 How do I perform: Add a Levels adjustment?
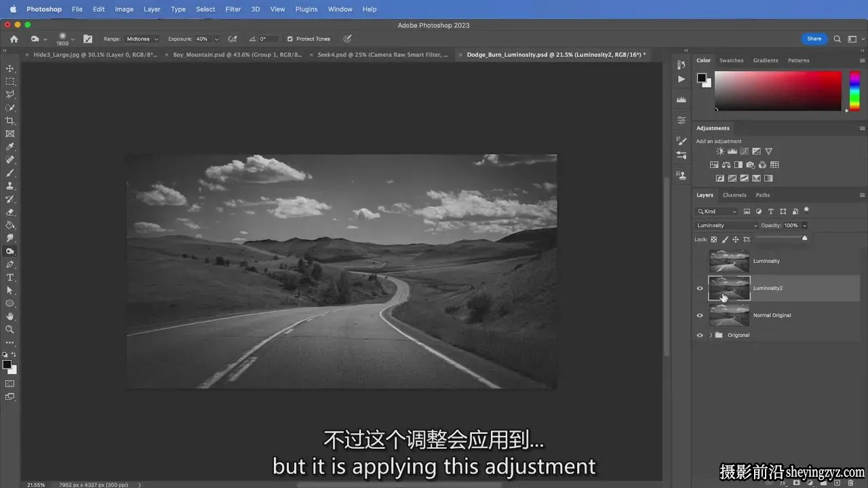pos(732,151)
